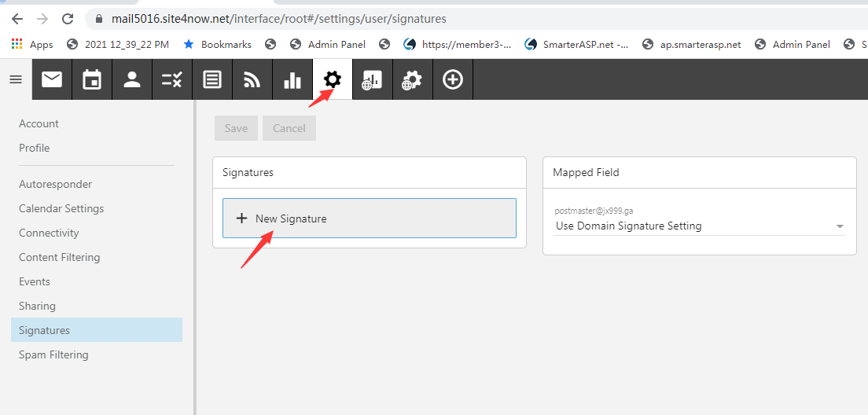The height and width of the screenshot is (415, 868).
Task: Open Spam Filtering settings
Action: click(53, 354)
